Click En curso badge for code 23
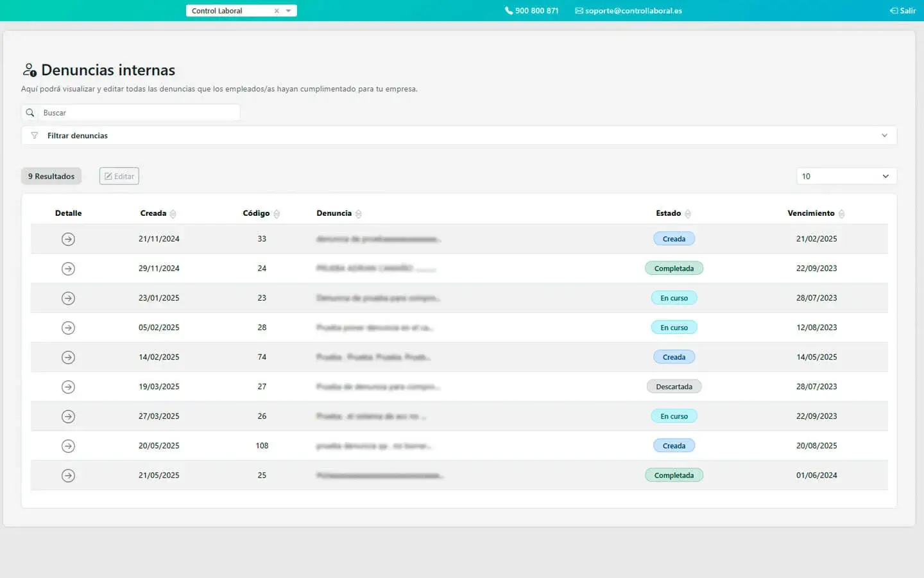 pos(674,298)
